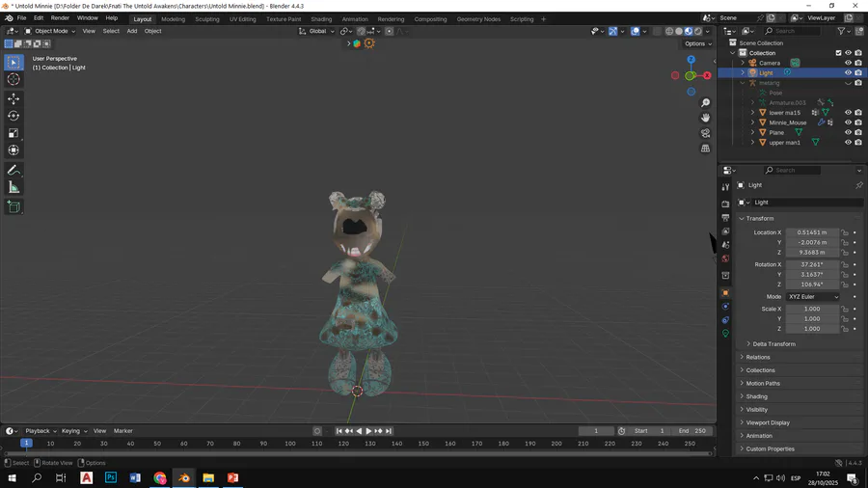The height and width of the screenshot is (488, 868).
Task: Click the zoom view magnifier icon
Action: tap(705, 103)
